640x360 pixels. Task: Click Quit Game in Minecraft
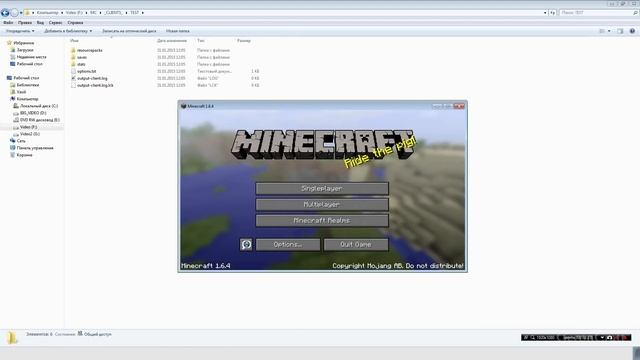pyautogui.click(x=356, y=244)
